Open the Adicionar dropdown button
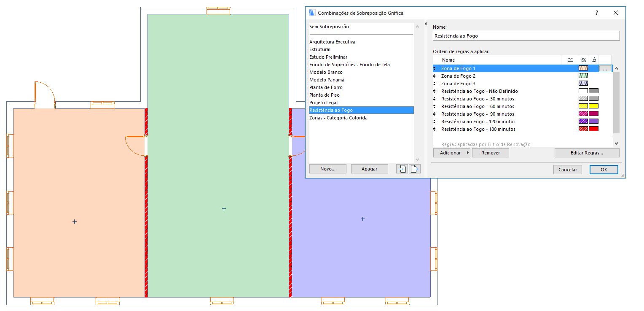 click(451, 153)
